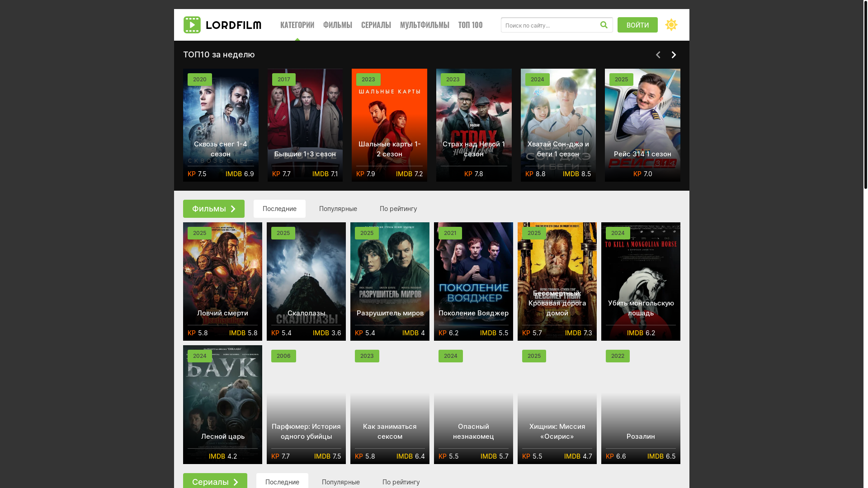
Task: Open Парфюмер: История одного убийцы card
Action: (x=306, y=404)
